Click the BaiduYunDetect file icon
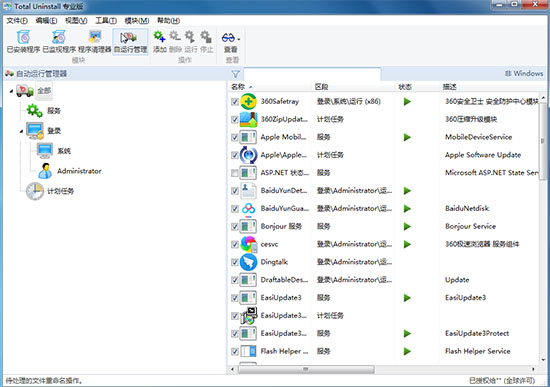 pos(248,191)
